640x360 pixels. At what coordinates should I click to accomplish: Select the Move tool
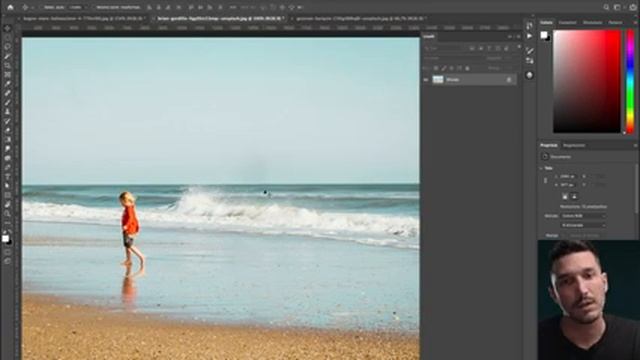click(x=7, y=29)
